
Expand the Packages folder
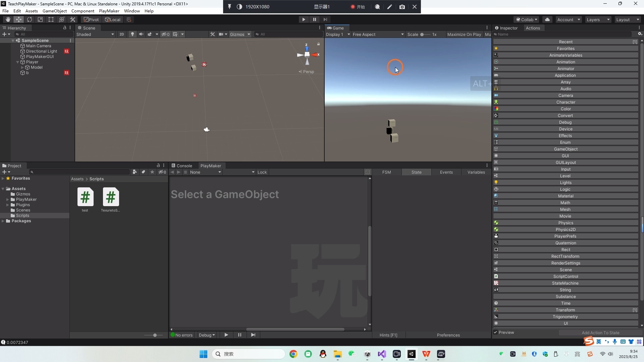[3, 221]
